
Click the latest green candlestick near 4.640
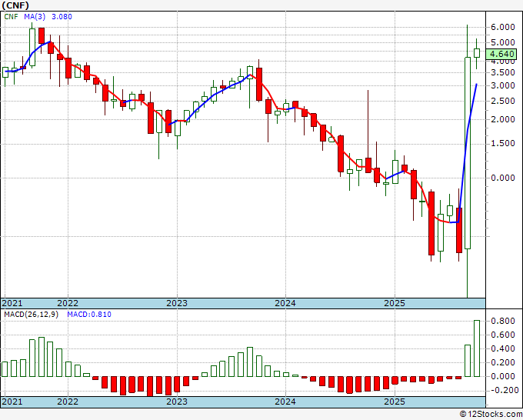pyautogui.click(x=477, y=53)
